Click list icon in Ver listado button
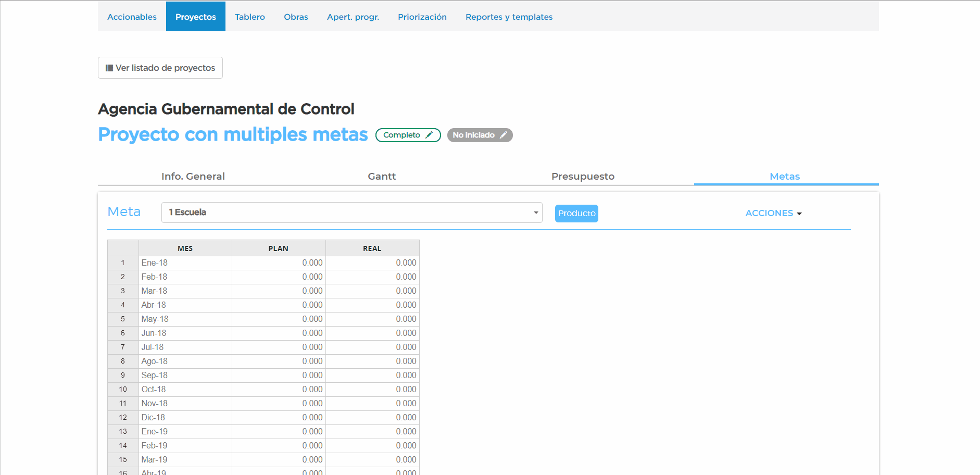 tap(109, 68)
